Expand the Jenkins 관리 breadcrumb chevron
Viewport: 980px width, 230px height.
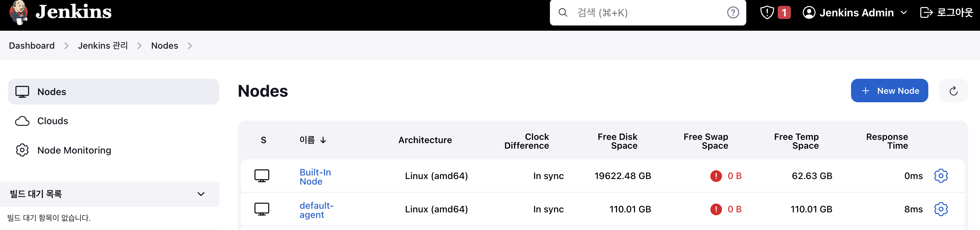pyautogui.click(x=140, y=45)
